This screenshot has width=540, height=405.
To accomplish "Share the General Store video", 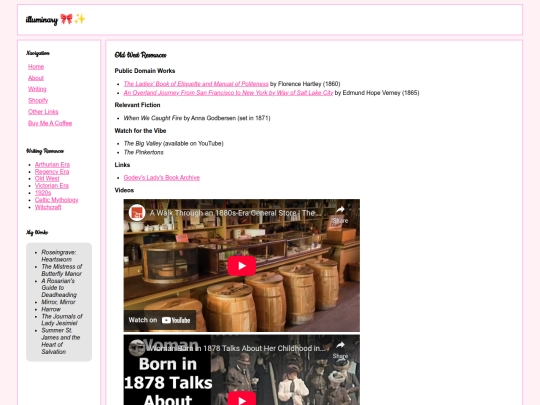I will [340, 215].
